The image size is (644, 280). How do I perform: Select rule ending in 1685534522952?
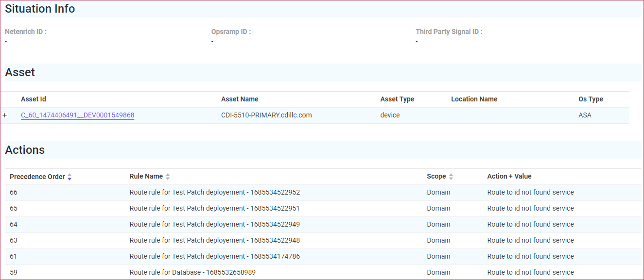[x=214, y=193]
